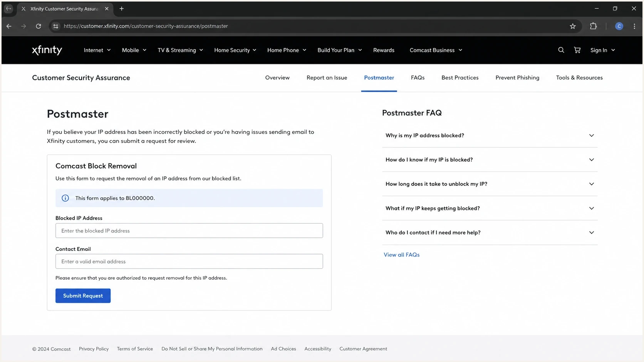Click 'This form applies to BL000000.' text
This screenshot has width=644, height=362.
click(115, 198)
